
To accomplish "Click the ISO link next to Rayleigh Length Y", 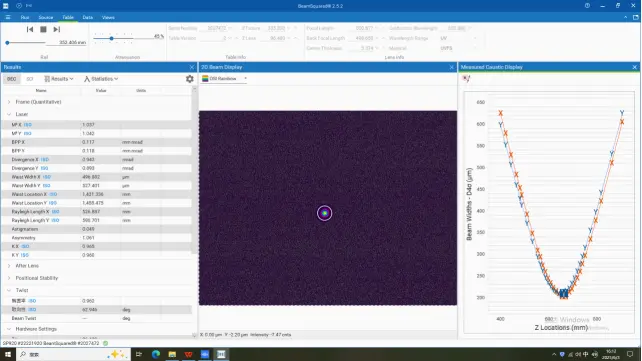I will click(x=55, y=220).
